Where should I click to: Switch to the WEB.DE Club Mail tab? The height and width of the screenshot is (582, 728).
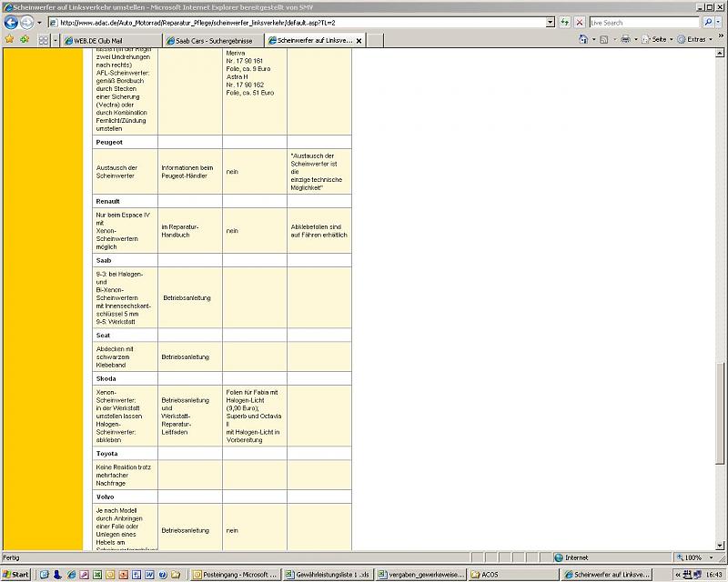(111, 41)
